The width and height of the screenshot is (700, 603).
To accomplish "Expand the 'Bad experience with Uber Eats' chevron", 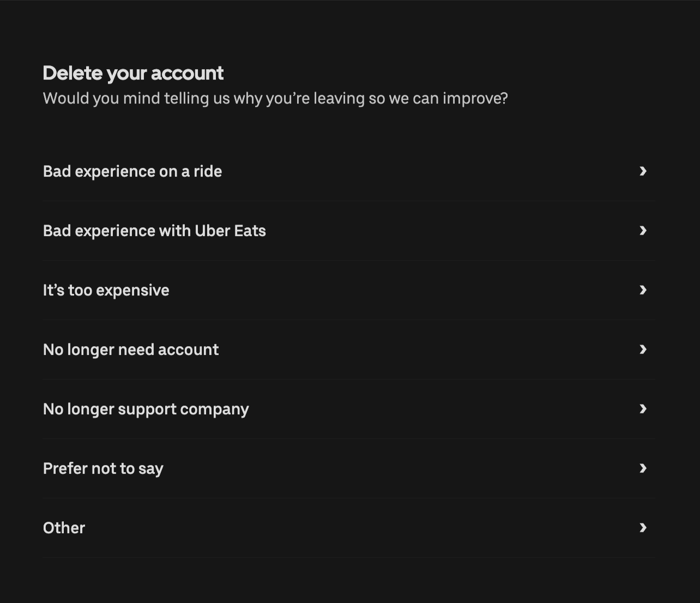I will click(643, 231).
